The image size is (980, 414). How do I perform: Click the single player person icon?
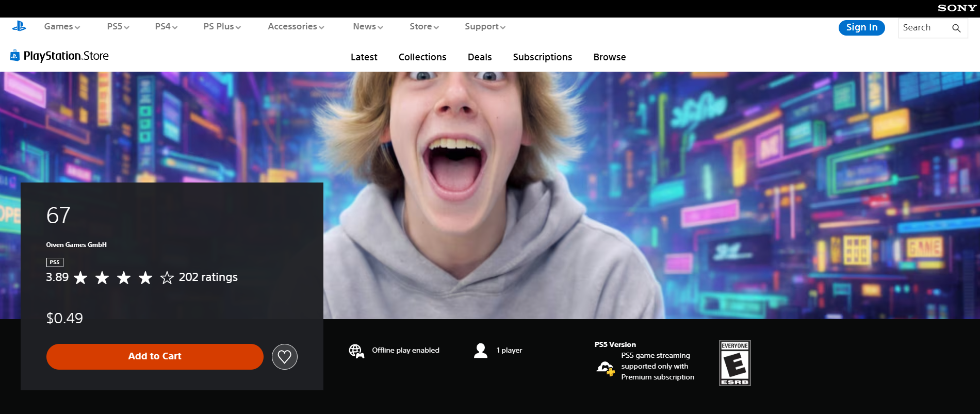click(x=481, y=351)
